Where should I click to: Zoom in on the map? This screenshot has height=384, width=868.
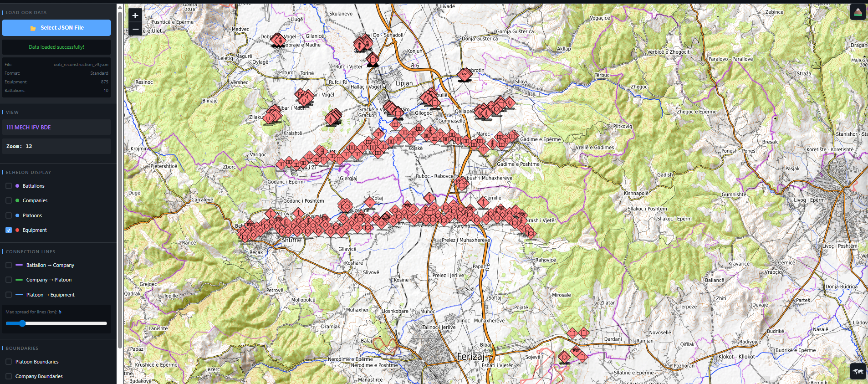click(x=135, y=15)
